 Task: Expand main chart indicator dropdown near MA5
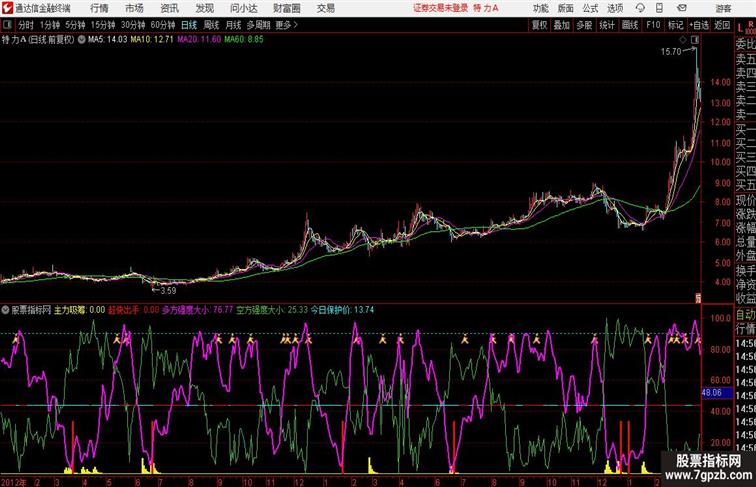coord(81,40)
